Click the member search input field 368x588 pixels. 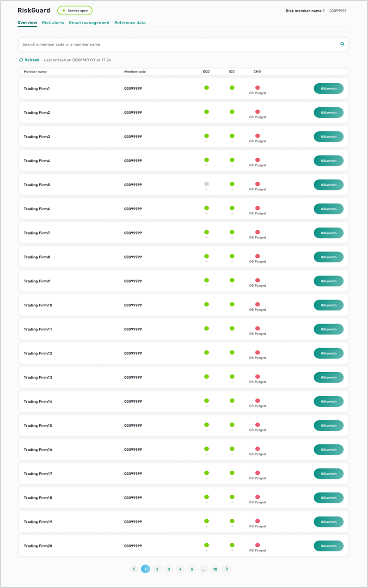pyautogui.click(x=184, y=44)
